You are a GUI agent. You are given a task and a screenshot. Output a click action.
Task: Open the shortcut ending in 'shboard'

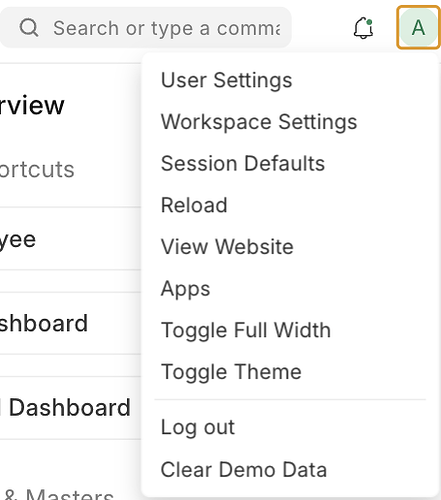pos(43,323)
